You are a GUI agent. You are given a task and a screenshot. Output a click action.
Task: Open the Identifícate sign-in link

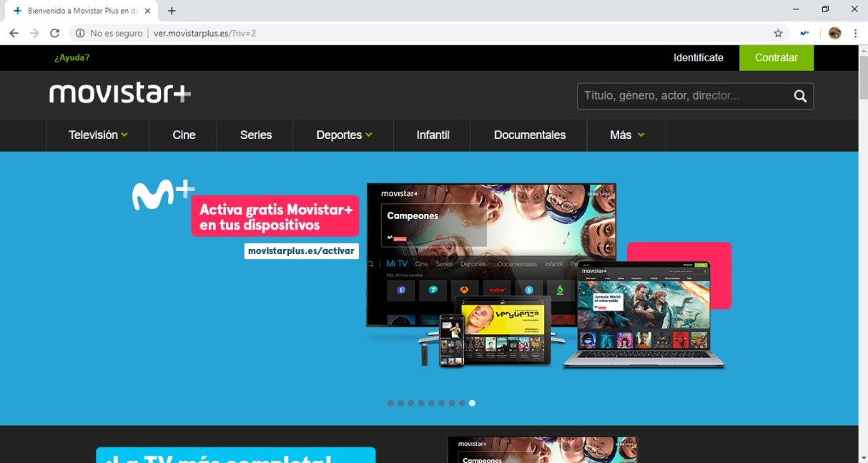click(x=698, y=57)
